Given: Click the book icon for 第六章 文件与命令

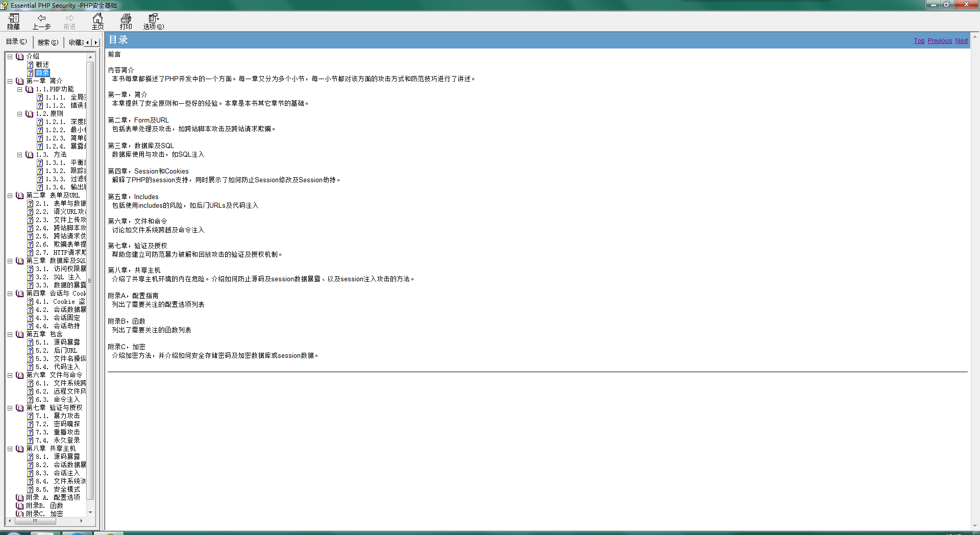Looking at the screenshot, I should point(20,375).
